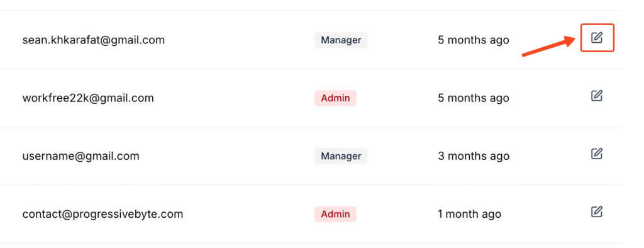Select the '3 months ago' timestamp
The image size is (644, 248).
click(474, 156)
